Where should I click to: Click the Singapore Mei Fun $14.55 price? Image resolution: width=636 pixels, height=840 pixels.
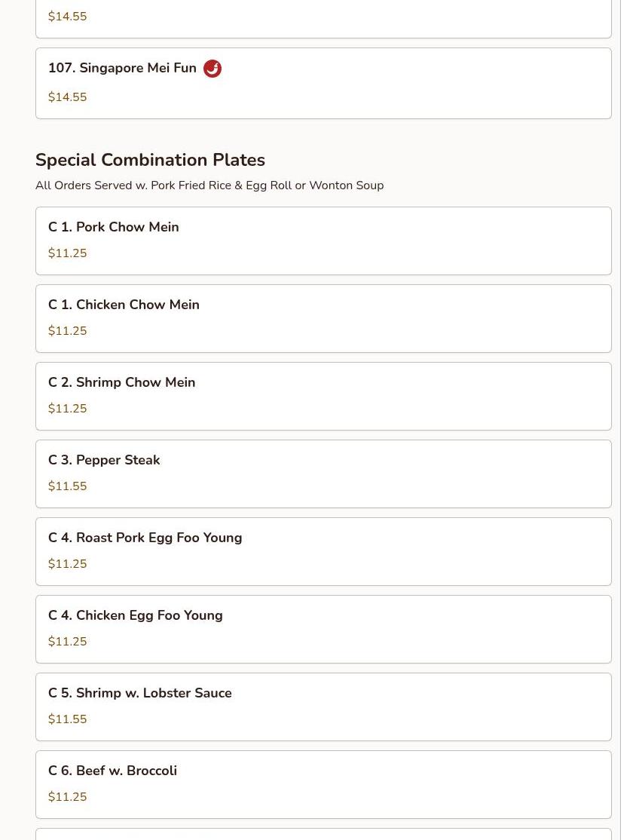pyautogui.click(x=67, y=97)
